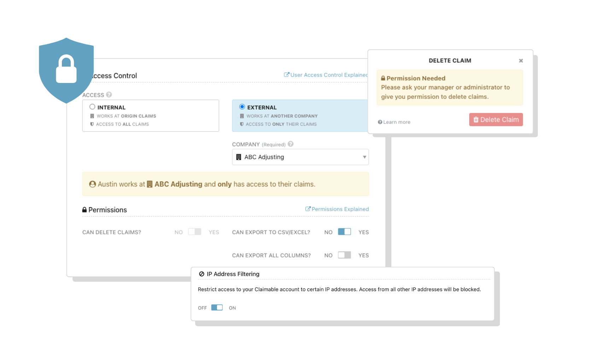Click the external link icon before Permissions Explained
The width and height of the screenshot is (590, 364).
pos(308,209)
